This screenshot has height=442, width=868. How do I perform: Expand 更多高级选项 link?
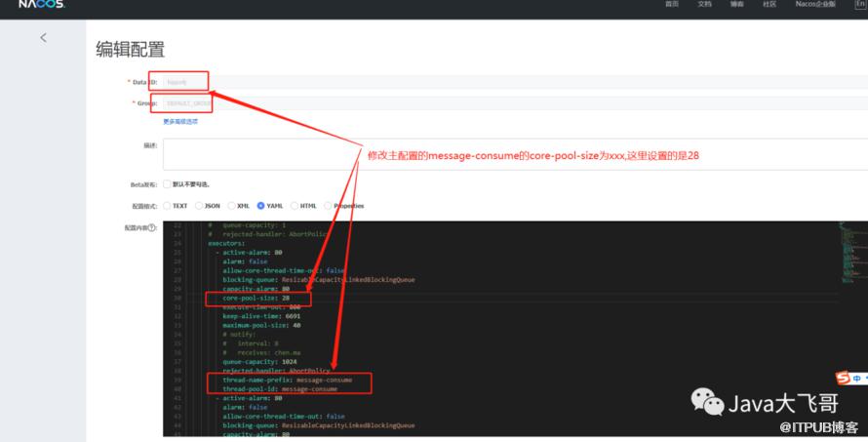180,121
